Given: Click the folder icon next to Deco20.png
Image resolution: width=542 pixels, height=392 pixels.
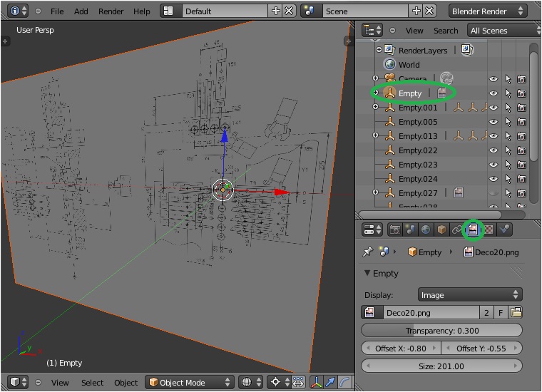Looking at the screenshot, I should pyautogui.click(x=516, y=312).
